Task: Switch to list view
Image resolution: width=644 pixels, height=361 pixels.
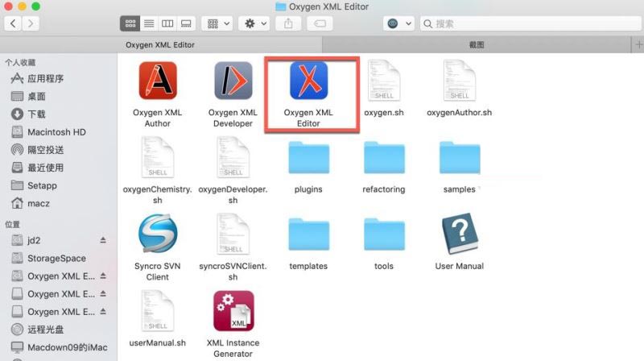Action: 149,23
